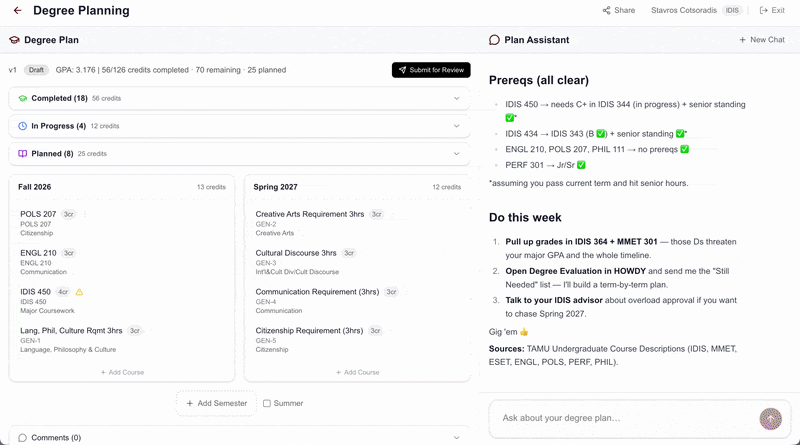This screenshot has height=445, width=800.
Task: Click the 12 credits label in Spring 2027
Action: [446, 187]
